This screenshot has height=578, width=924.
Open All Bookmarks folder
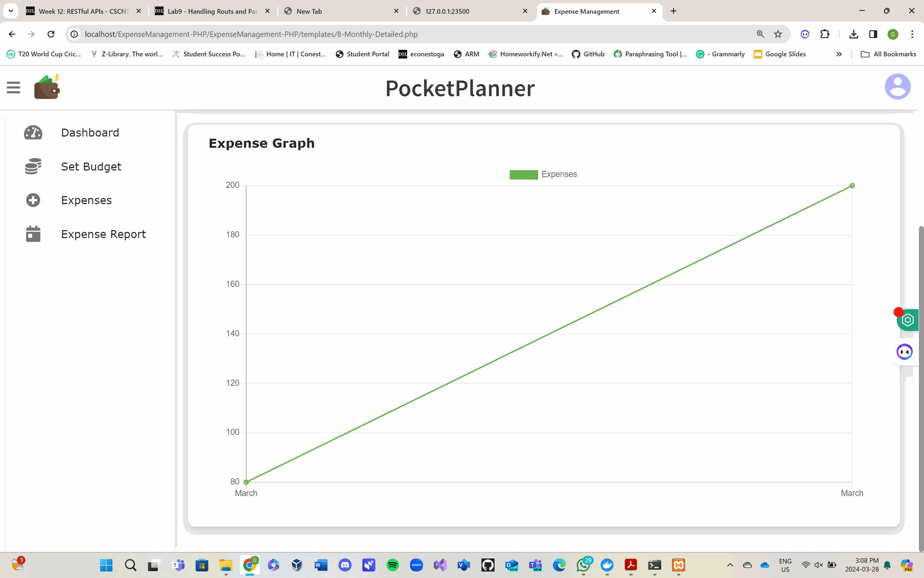pyautogui.click(x=888, y=54)
